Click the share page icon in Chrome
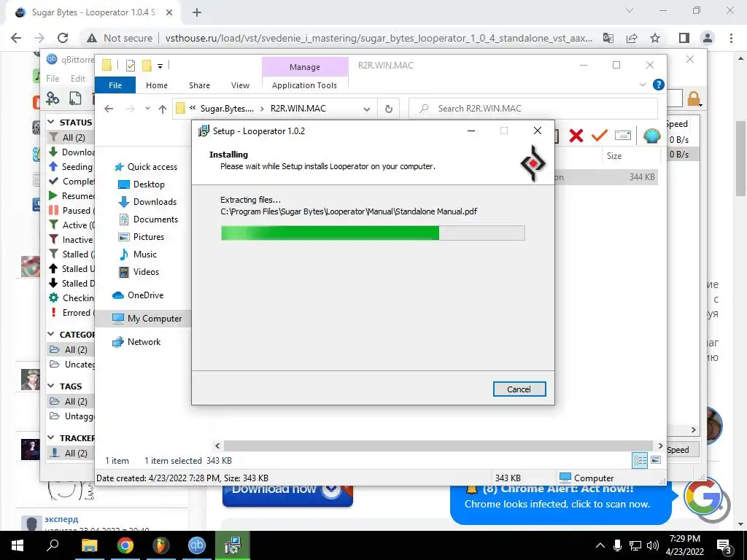The height and width of the screenshot is (560, 747). [x=632, y=38]
